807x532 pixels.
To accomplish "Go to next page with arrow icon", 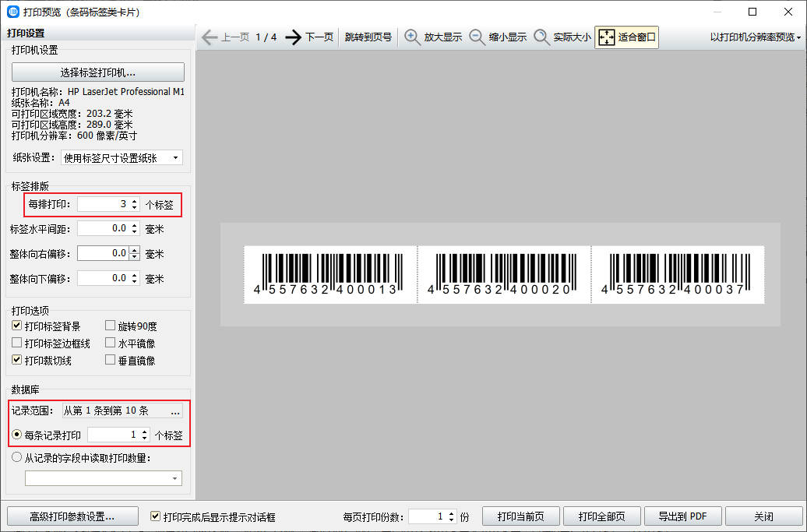I will (x=294, y=37).
